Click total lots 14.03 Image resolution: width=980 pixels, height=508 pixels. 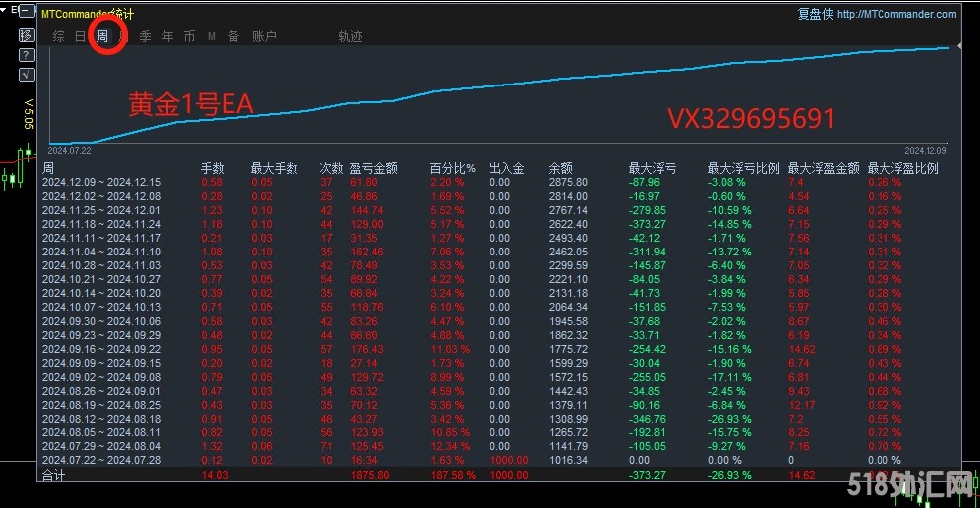tap(214, 475)
